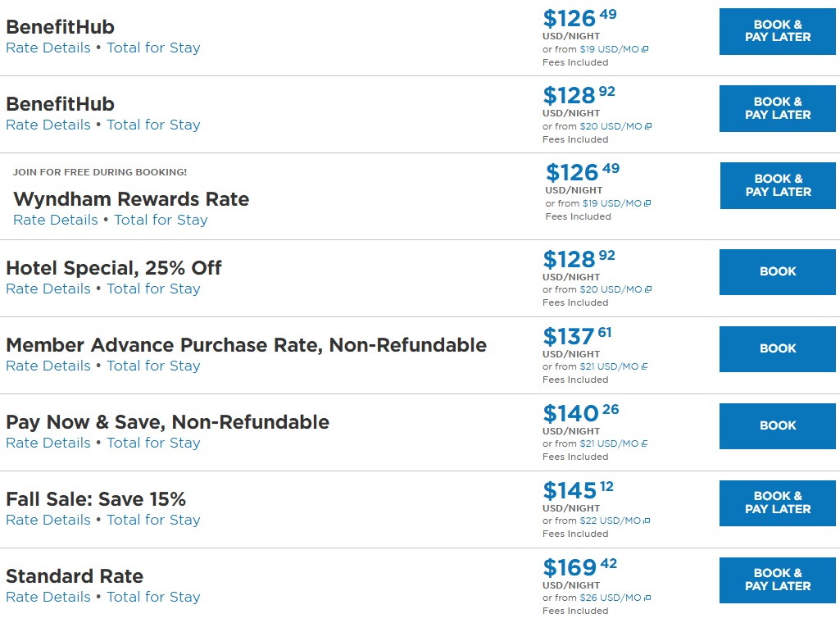The width and height of the screenshot is (840, 623).
Task: Book the Hotel Special, 25% Off rate
Action: click(x=777, y=271)
